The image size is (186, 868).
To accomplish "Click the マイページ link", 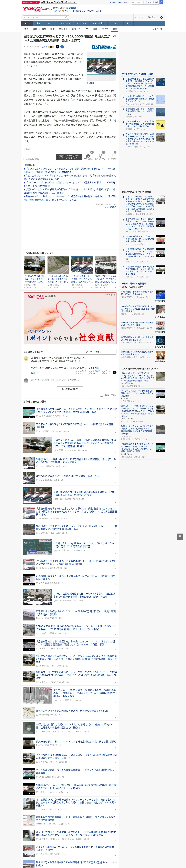I will coord(139,18).
